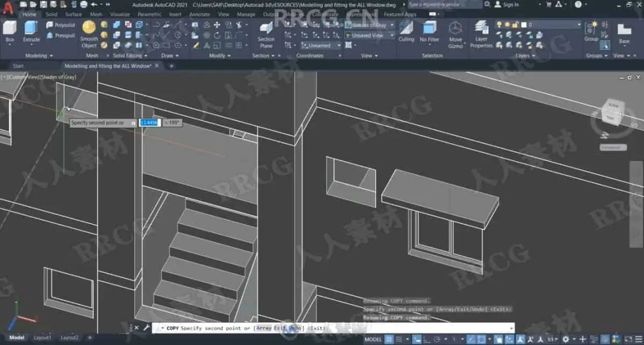Toggle the layer lock padlock icon
The height and width of the screenshot is (345, 644).
[514, 25]
